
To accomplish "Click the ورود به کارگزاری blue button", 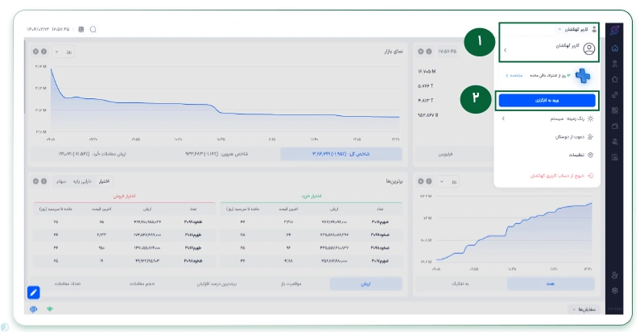I will [547, 101].
